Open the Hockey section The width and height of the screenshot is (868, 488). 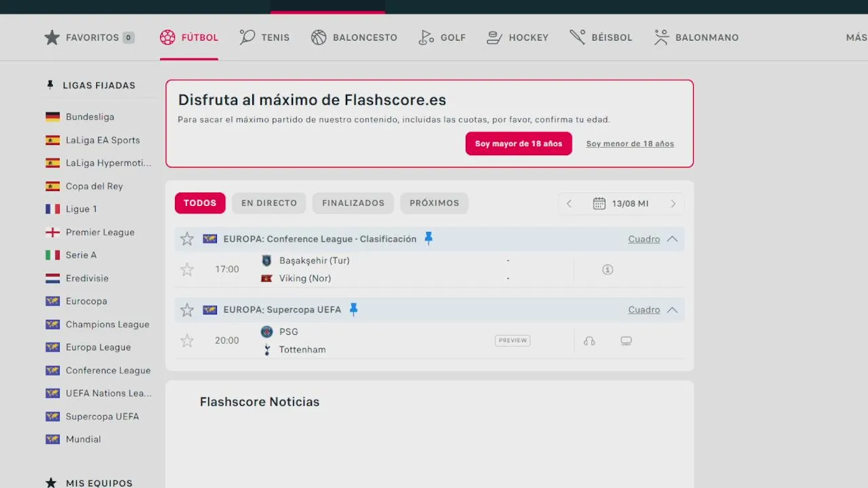517,37
